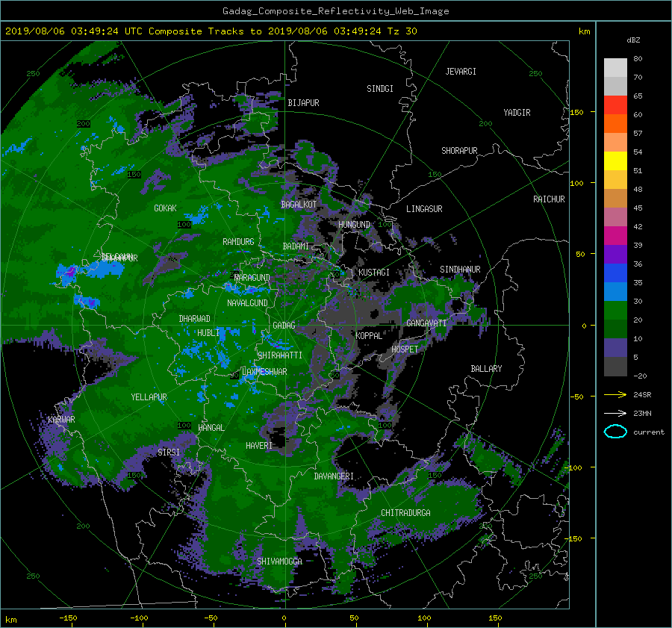Click the grey 80 dBZ legend swatch
Image resolution: width=672 pixels, height=628 pixels.
pos(615,68)
